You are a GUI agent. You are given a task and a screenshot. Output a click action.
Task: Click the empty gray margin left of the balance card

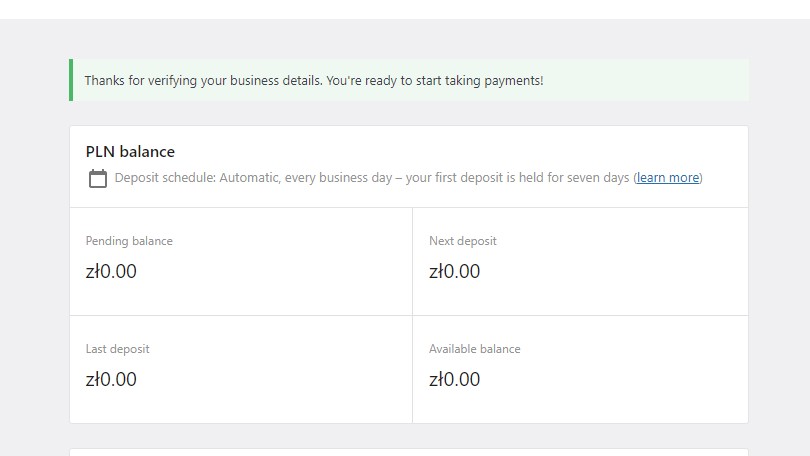coord(35,274)
